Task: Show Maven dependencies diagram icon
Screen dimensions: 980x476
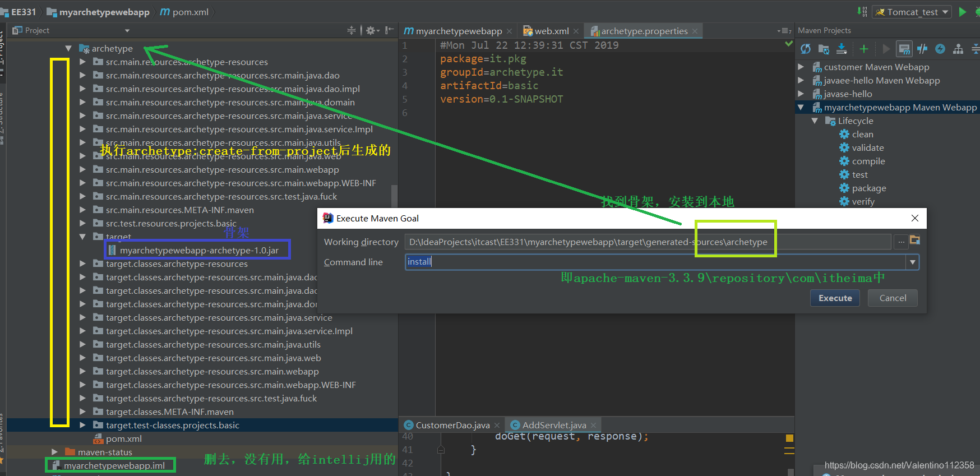Action: (x=958, y=49)
